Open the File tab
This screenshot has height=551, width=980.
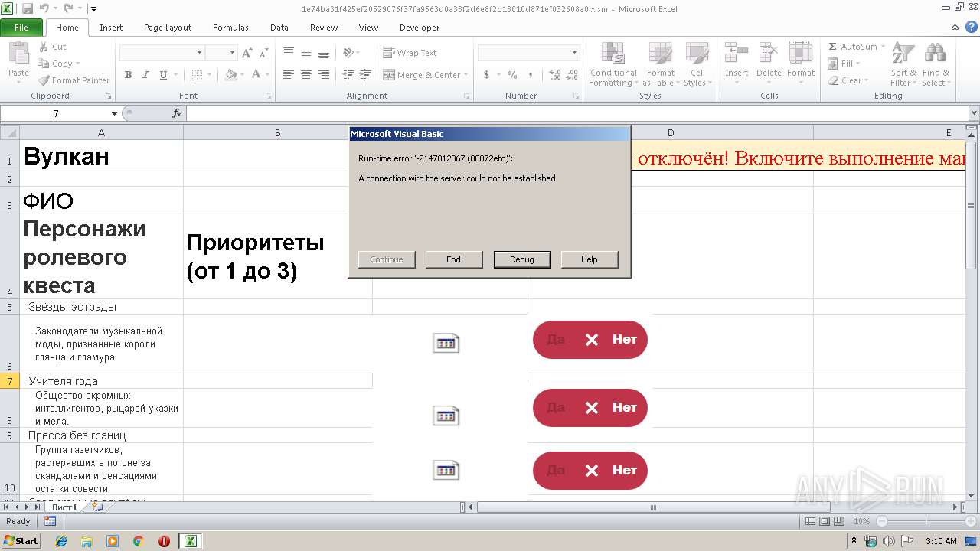click(21, 28)
